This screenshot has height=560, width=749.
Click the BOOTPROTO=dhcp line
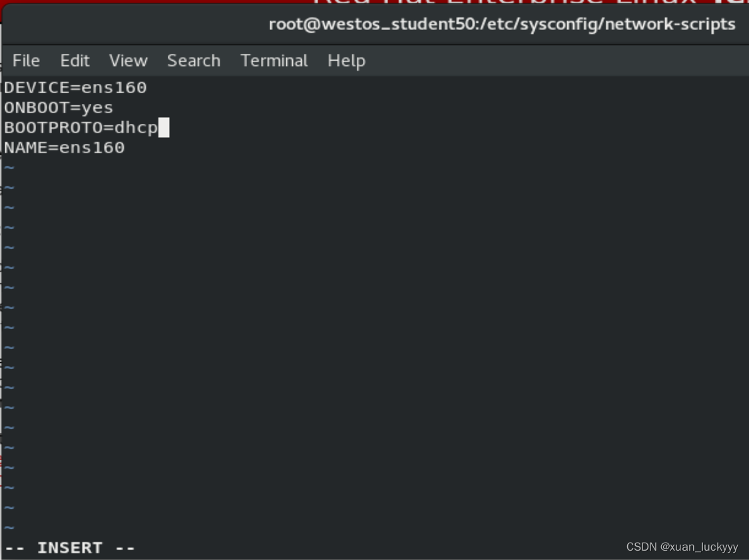click(81, 128)
